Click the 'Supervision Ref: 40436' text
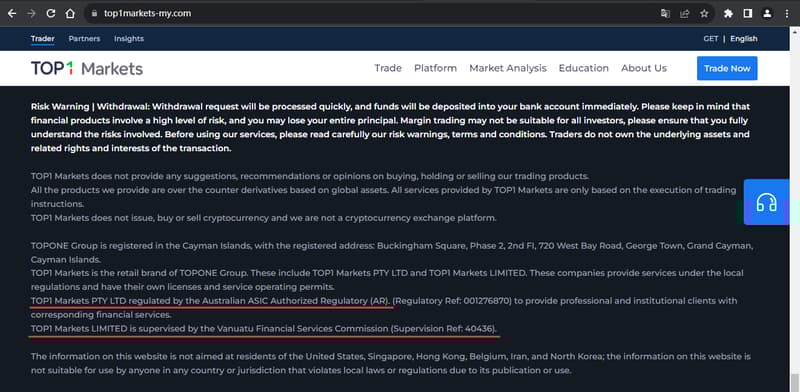 click(443, 329)
